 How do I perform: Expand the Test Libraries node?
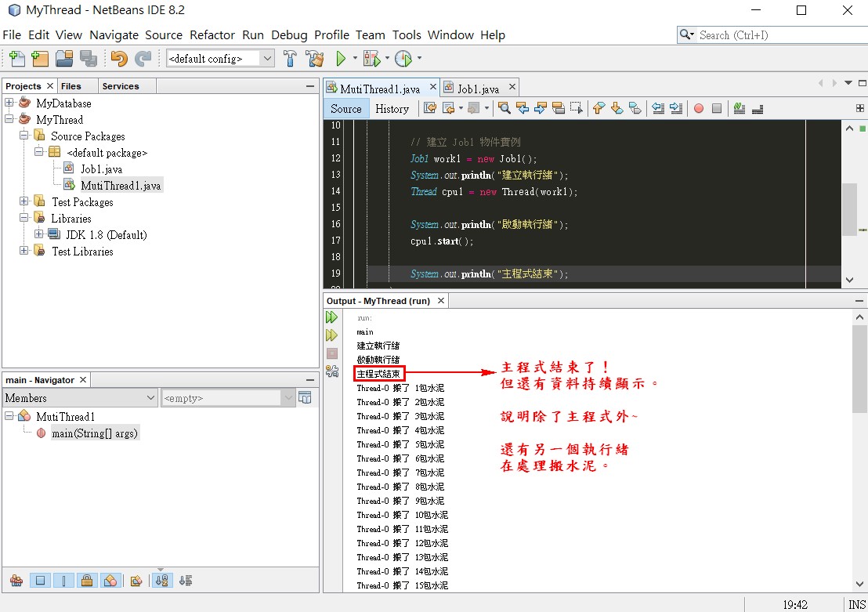(x=24, y=250)
